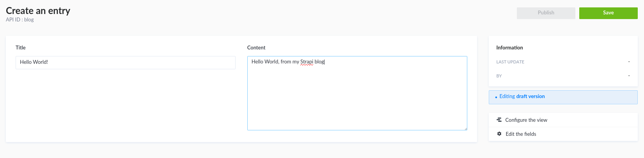Click the API ID : blog subtitle
Screen dimensions: 644x158
pyautogui.click(x=20, y=19)
